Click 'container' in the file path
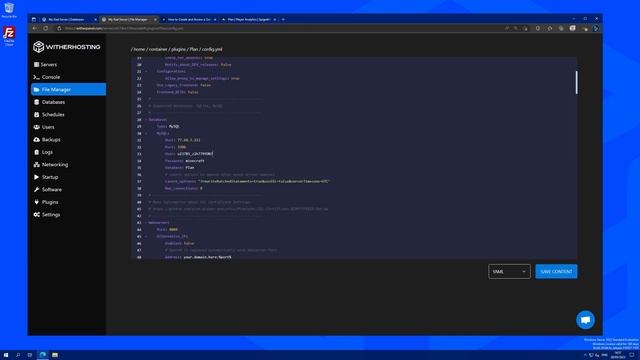640x360 pixels. pos(158,49)
